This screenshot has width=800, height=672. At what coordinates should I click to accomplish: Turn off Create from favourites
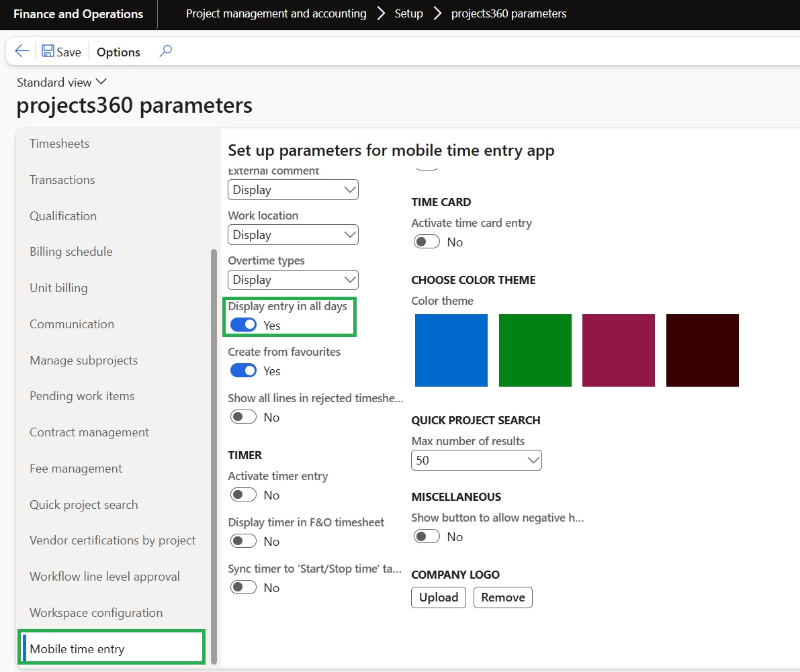click(x=243, y=371)
